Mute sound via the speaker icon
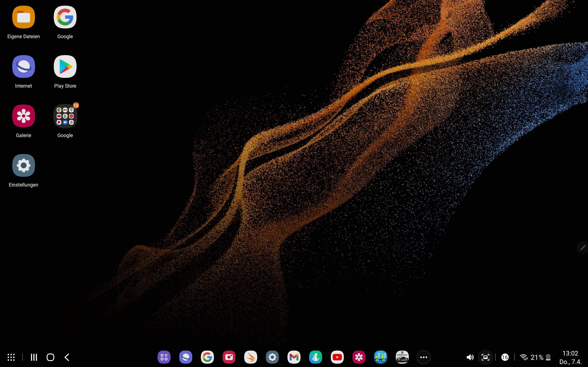Viewport: 588px width, 367px height. click(470, 357)
